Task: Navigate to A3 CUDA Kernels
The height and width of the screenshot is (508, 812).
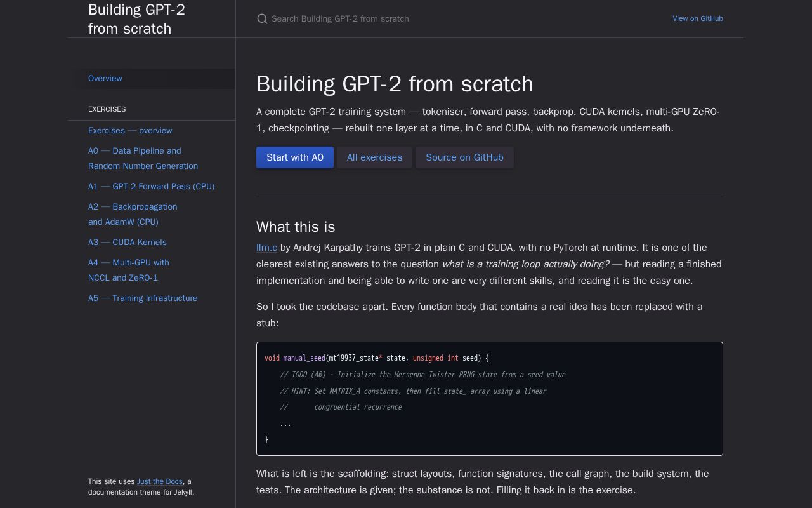Action: point(128,242)
